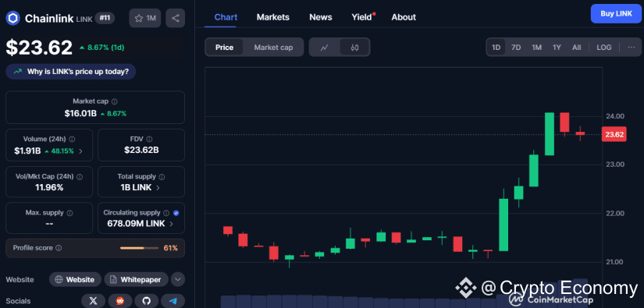Expand Circulating supply 678.09M LINK chevron
This screenshot has height=308, width=644.
click(171, 224)
